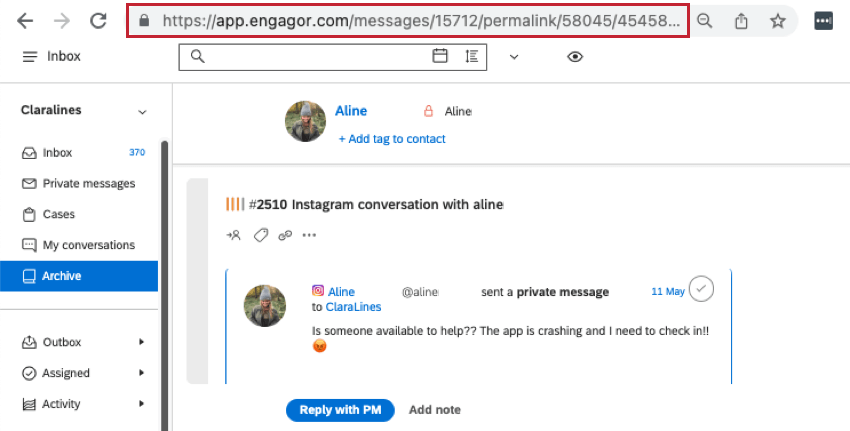Click the message text about app crashing

coord(511,331)
